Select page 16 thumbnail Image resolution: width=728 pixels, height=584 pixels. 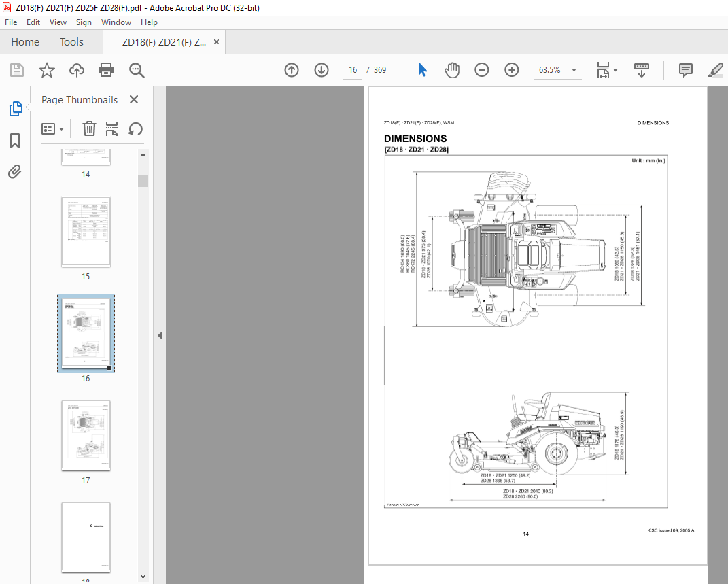coord(86,333)
